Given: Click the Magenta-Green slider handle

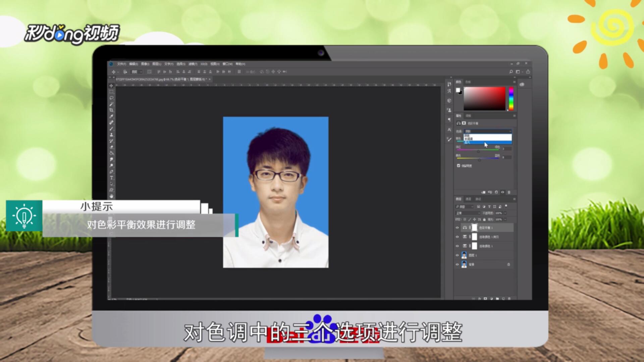Looking at the screenshot, I should tap(478, 152).
